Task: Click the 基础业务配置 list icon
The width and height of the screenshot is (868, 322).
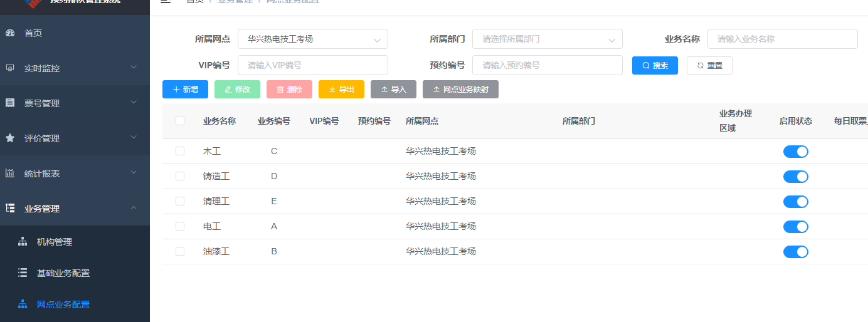Action: [23, 273]
